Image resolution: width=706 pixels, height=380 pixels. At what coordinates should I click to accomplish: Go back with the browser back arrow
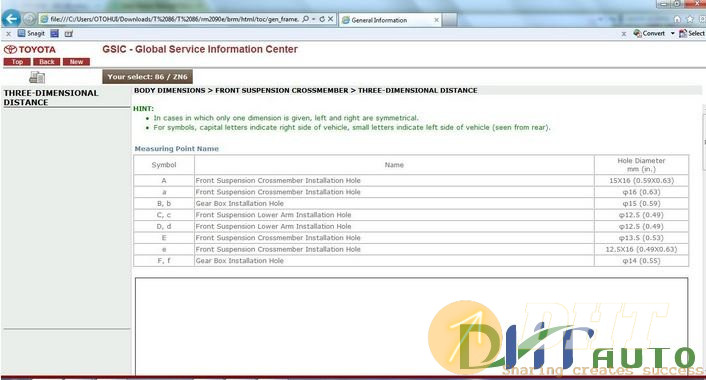pos(11,19)
